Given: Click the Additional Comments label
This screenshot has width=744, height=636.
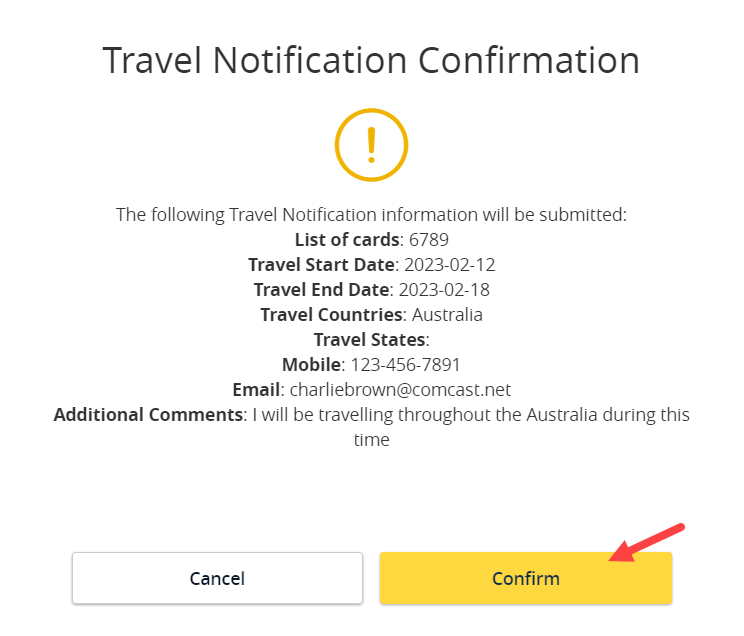Looking at the screenshot, I should coord(148,415).
